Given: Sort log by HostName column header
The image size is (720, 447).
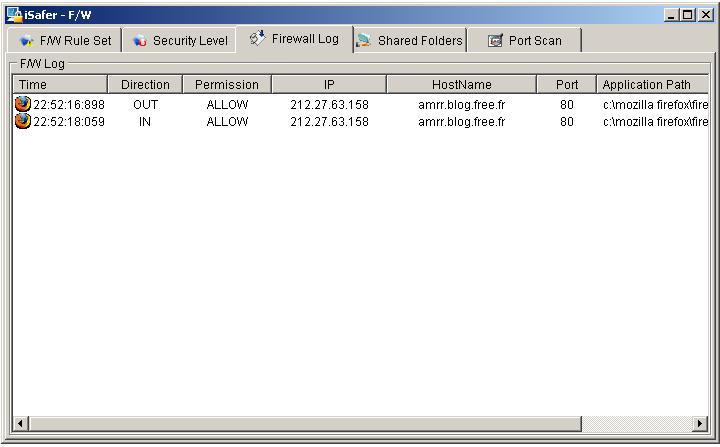Looking at the screenshot, I should pyautogui.click(x=461, y=85).
